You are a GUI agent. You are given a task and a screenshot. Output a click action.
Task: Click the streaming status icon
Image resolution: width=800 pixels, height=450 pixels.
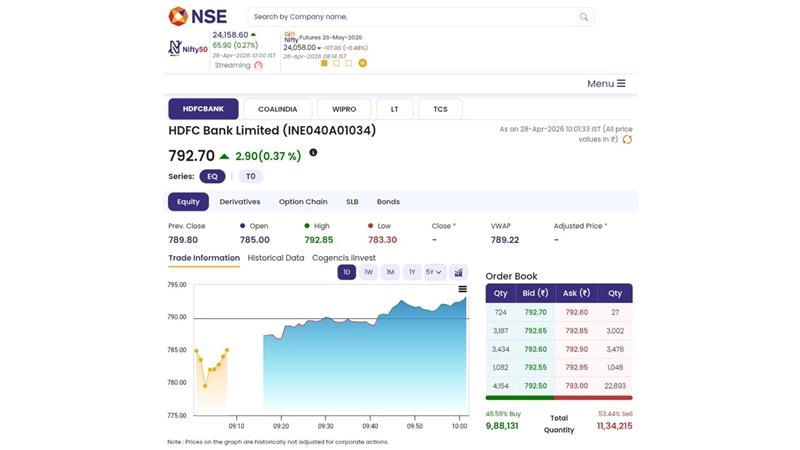click(x=258, y=65)
